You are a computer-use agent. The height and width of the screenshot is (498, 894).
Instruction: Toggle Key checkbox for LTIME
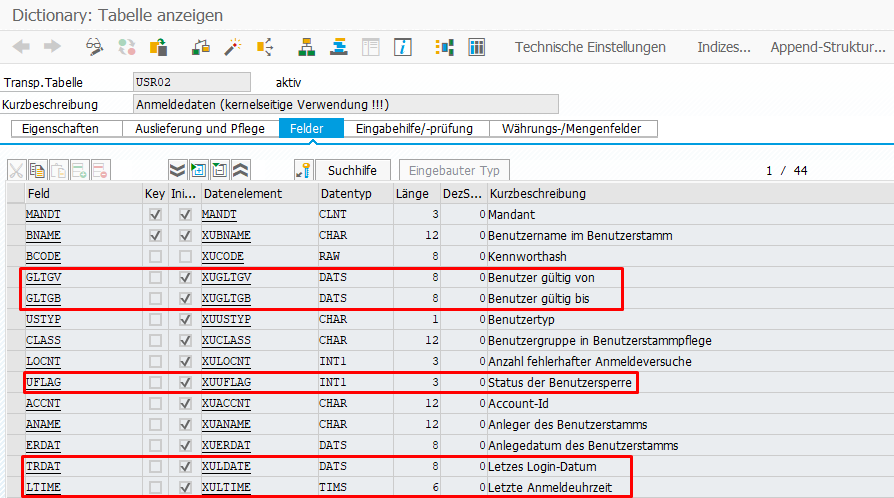(x=155, y=487)
